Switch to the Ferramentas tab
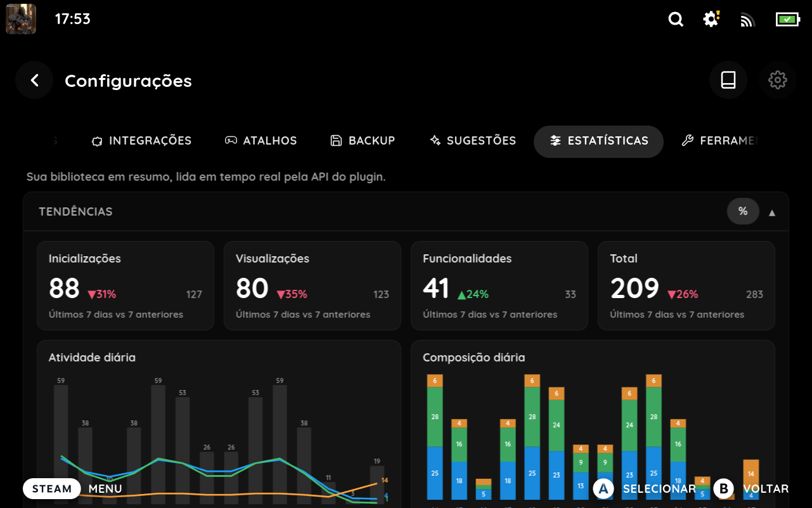The width and height of the screenshot is (812, 508). [719, 141]
